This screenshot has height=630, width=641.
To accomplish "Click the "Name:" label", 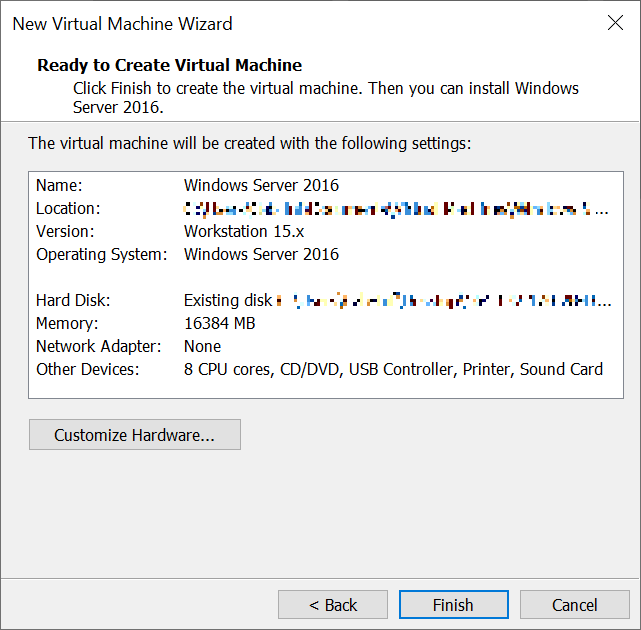I will (59, 185).
